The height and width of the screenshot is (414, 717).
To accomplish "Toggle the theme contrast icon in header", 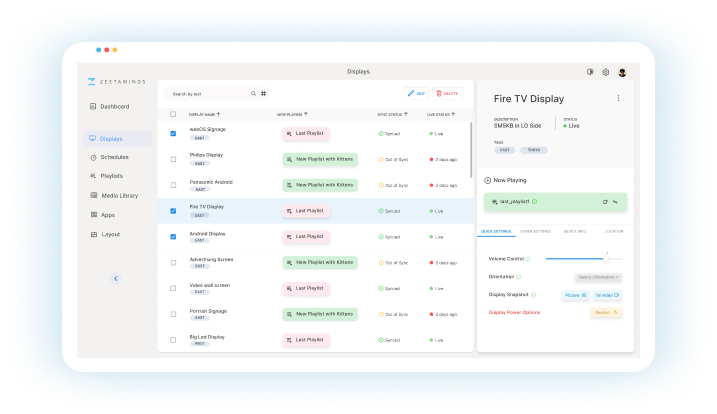I will (590, 72).
